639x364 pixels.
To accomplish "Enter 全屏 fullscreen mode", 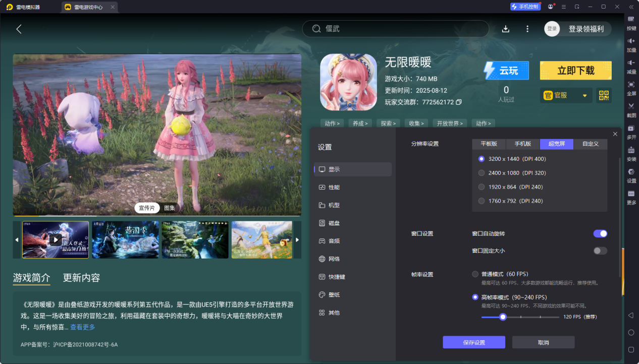I will [631, 88].
